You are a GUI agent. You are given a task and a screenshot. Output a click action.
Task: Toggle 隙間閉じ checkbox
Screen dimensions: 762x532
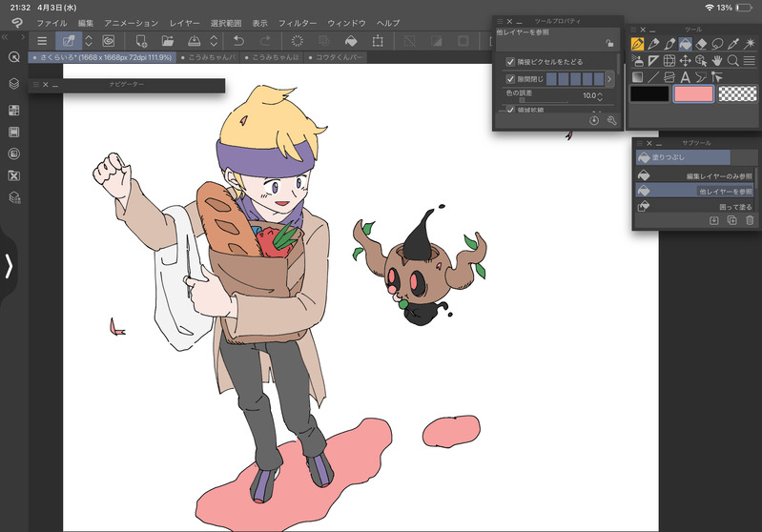(510, 79)
